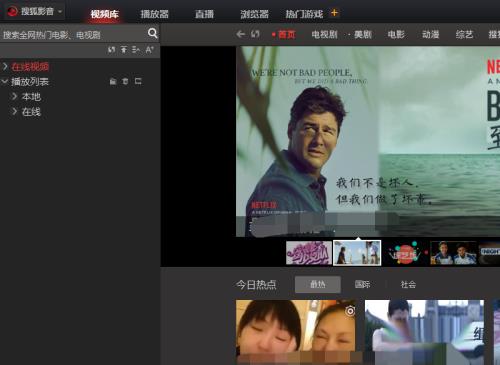Click the 今日热点 section heading
Viewport: 500px width, 365px height.
tap(256, 285)
